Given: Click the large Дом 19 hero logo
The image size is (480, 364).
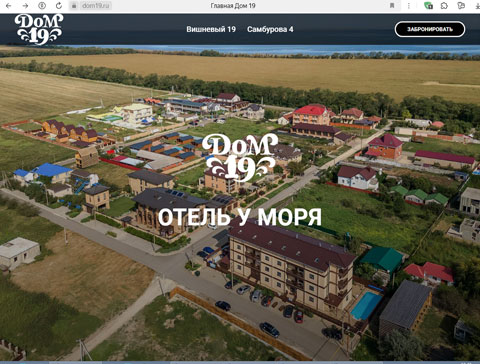Looking at the screenshot, I should click(x=240, y=158).
